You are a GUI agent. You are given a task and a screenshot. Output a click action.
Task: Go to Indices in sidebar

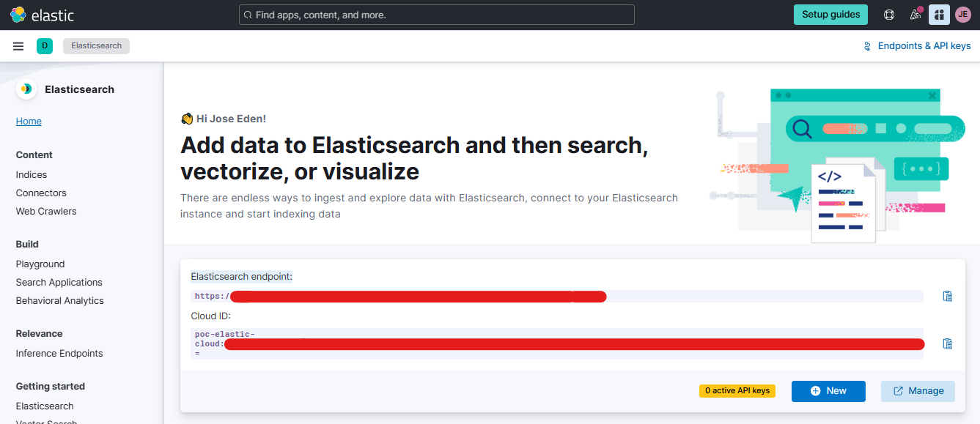(32, 175)
